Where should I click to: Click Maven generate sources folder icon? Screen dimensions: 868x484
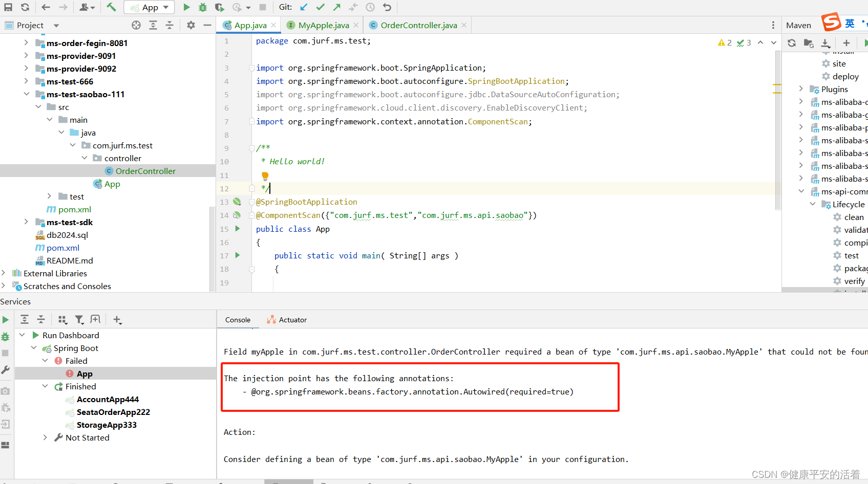(809, 43)
